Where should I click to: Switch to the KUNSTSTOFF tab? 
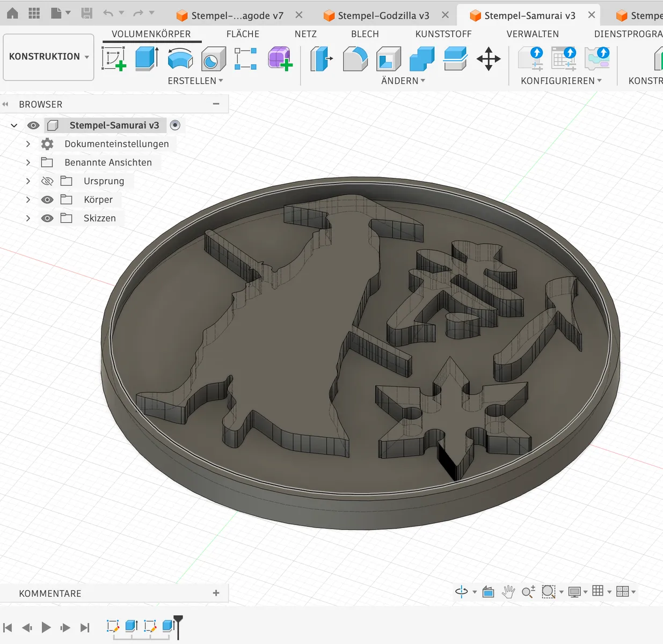coord(443,34)
